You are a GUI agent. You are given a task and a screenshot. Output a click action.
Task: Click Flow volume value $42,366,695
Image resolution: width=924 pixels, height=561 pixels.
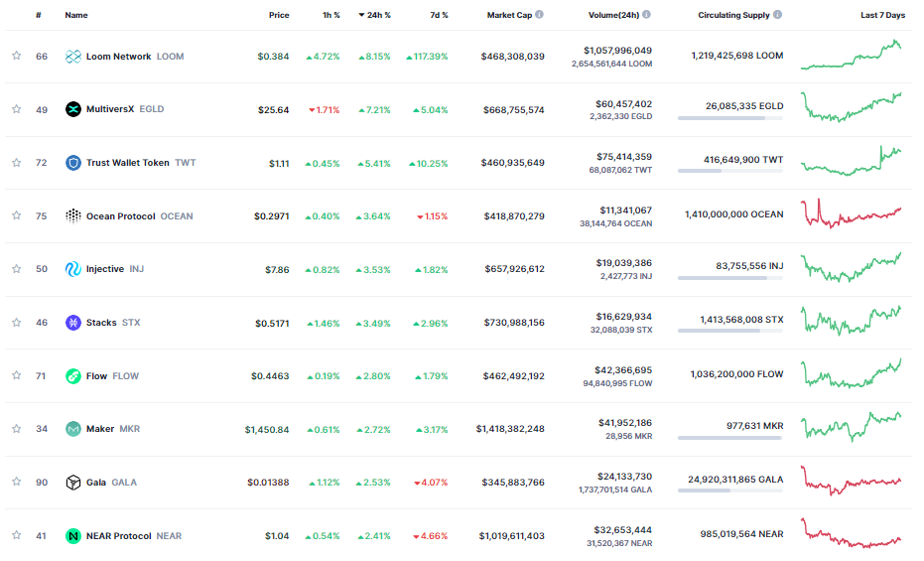(x=624, y=370)
